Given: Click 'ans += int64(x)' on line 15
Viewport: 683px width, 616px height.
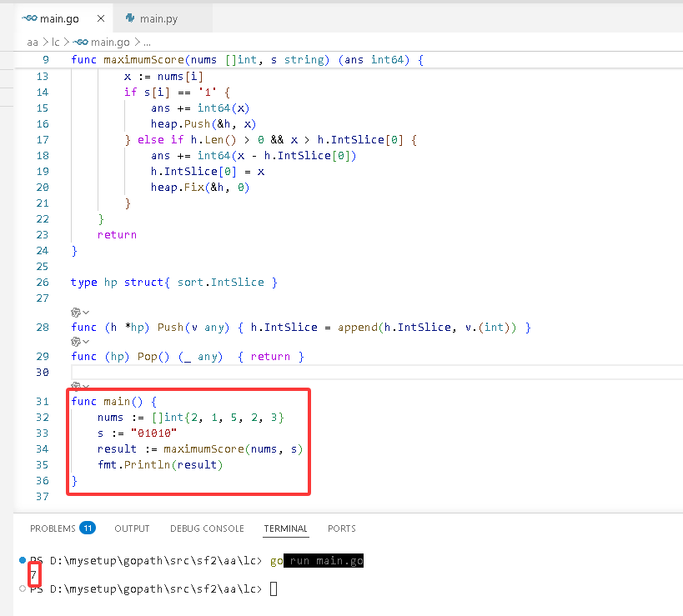Looking at the screenshot, I should tap(200, 108).
